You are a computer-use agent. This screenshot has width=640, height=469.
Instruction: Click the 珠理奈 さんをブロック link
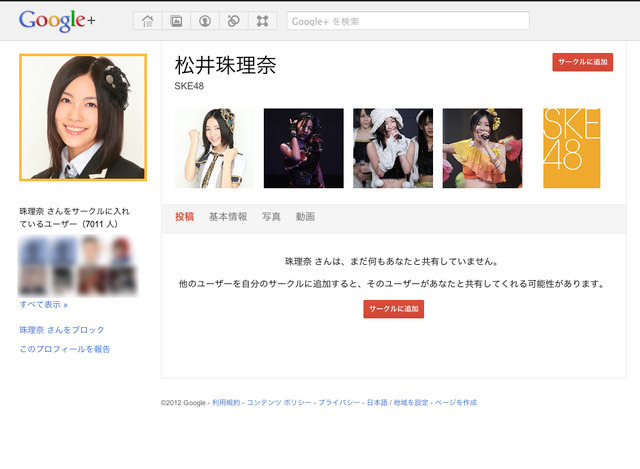[x=62, y=330]
